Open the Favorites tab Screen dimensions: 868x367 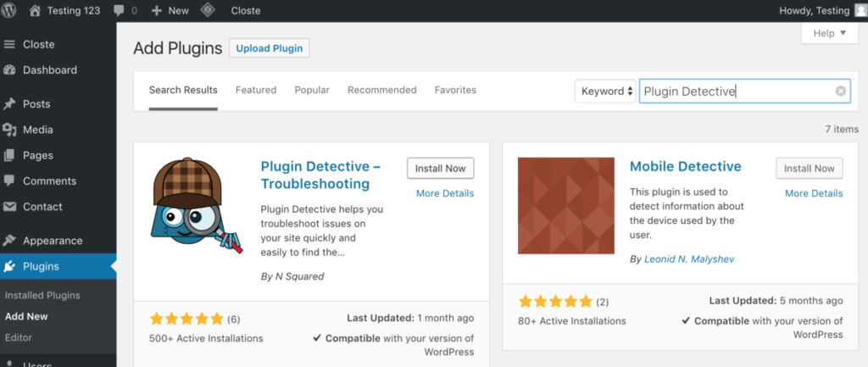[455, 90]
